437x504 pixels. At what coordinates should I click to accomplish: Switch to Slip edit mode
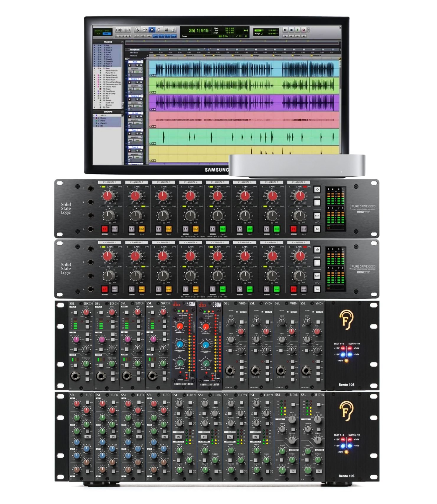pyautogui.click(x=98, y=34)
